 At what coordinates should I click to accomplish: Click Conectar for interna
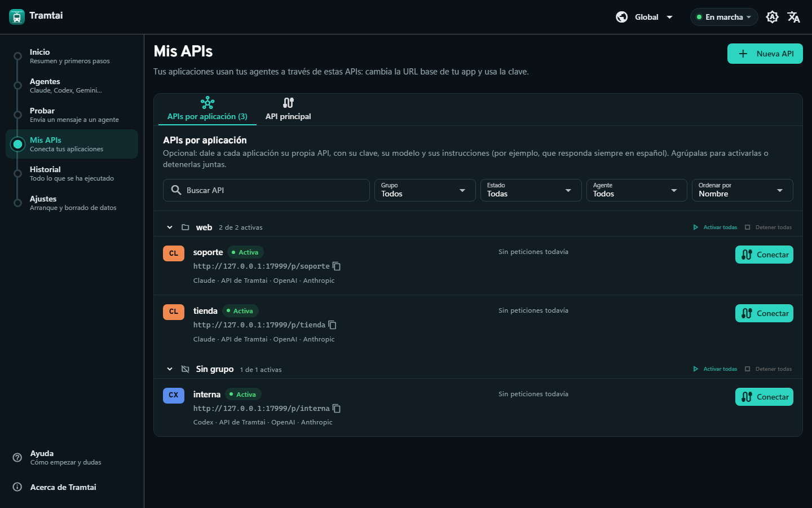764,397
